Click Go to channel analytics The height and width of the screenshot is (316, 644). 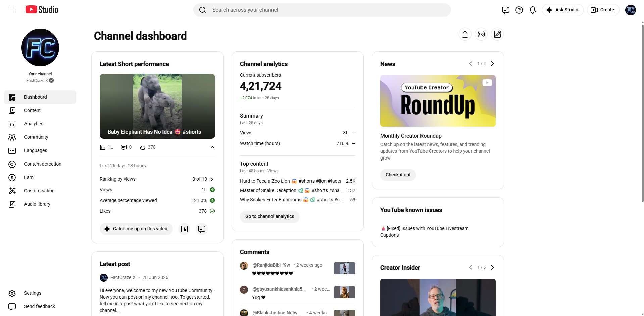tap(270, 217)
